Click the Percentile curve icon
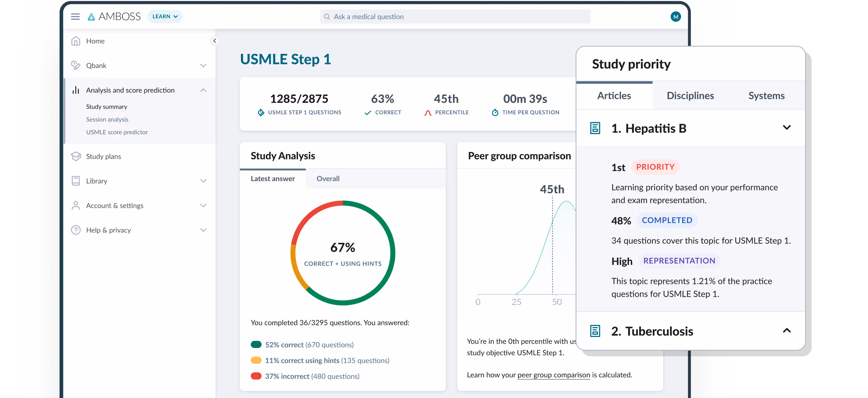This screenshot has height=398, width=868. click(x=428, y=113)
